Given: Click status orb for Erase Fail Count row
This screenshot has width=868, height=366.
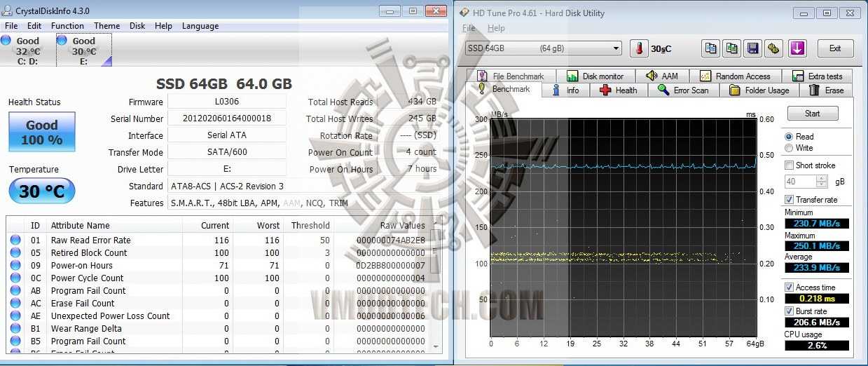Looking at the screenshot, I should coord(15,303).
